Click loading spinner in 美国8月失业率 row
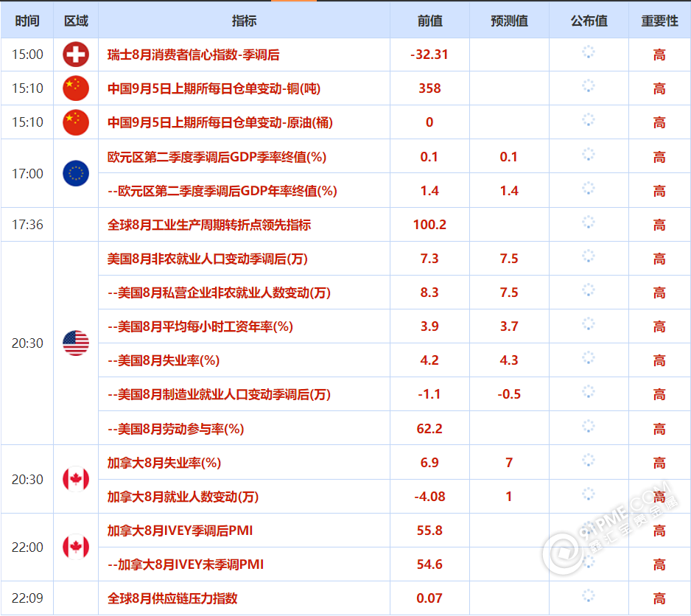691x616 pixels. tap(589, 357)
